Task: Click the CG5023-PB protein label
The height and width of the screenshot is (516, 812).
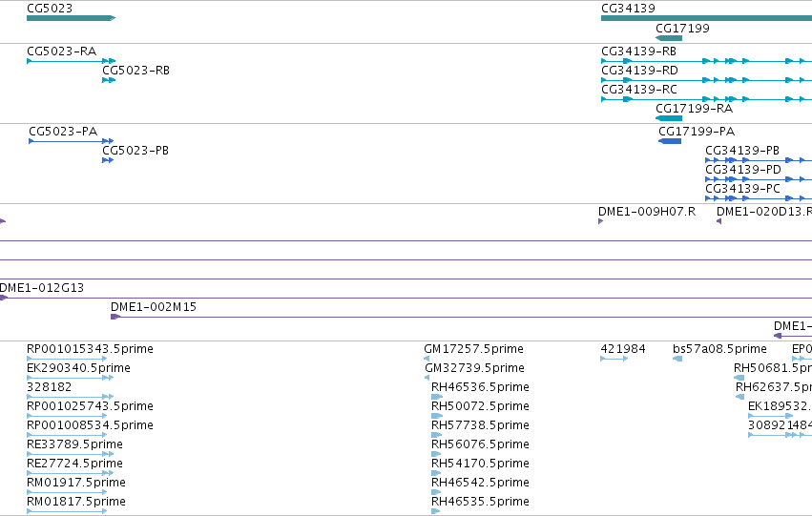Action: pos(135,151)
